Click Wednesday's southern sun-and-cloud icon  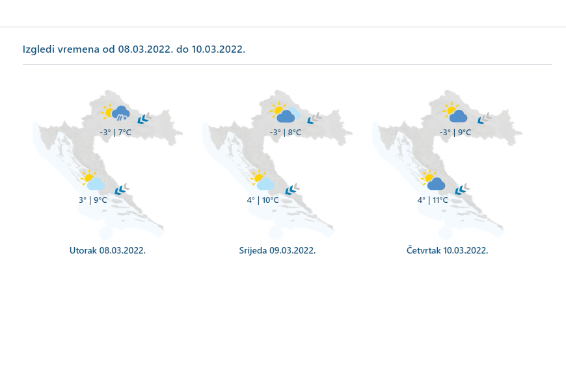[262, 181]
